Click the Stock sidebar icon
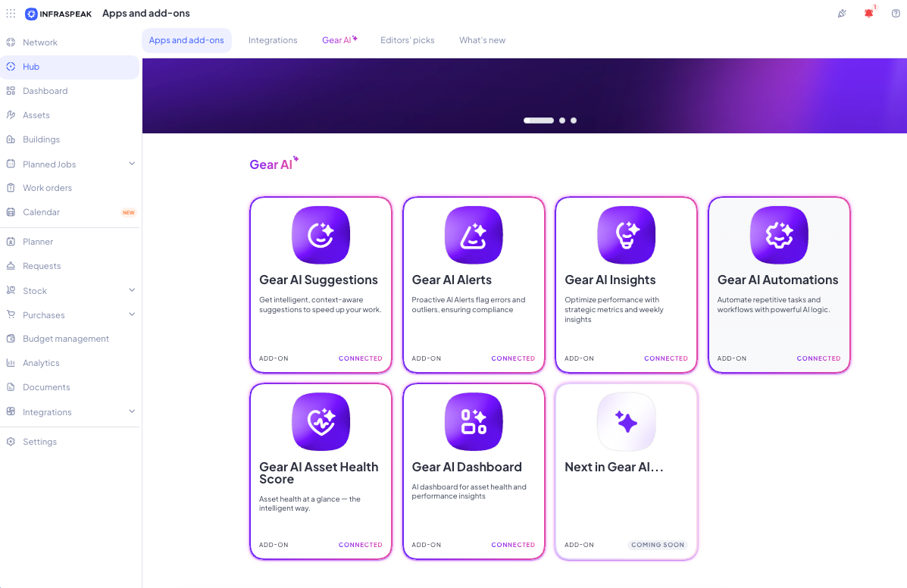This screenshot has height=588, width=907. pos(11,290)
